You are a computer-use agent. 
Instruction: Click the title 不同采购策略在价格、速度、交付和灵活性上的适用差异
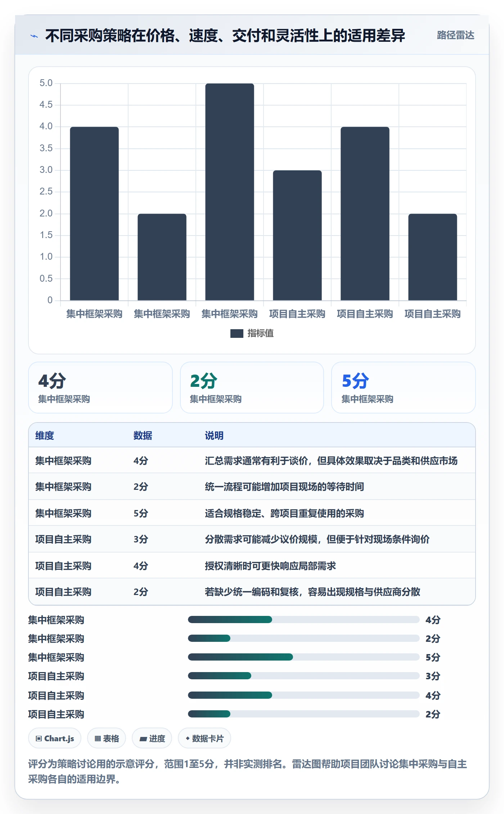[x=225, y=36]
